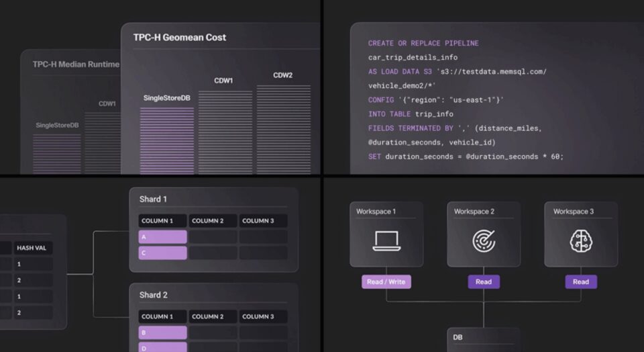Click the target icon in Workspace 2
This screenshot has width=644, height=352.
coord(484,240)
